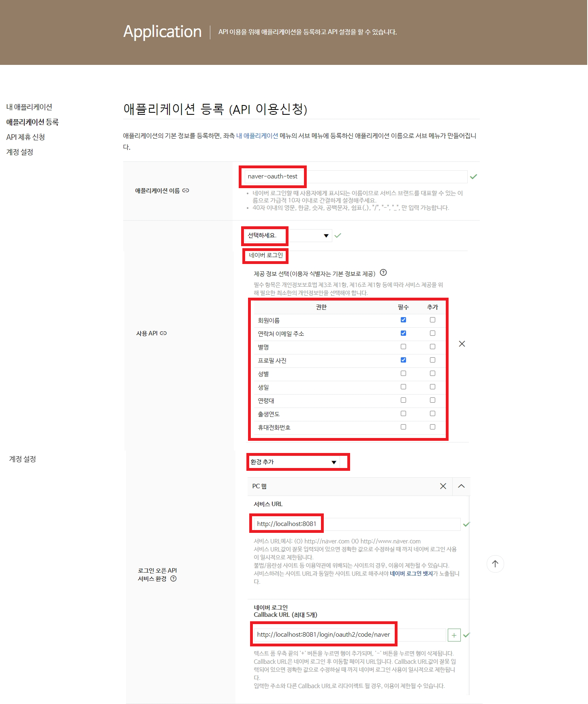Uncheck 회원이름 required checkbox
Screen dimensions: 588x704
point(403,320)
